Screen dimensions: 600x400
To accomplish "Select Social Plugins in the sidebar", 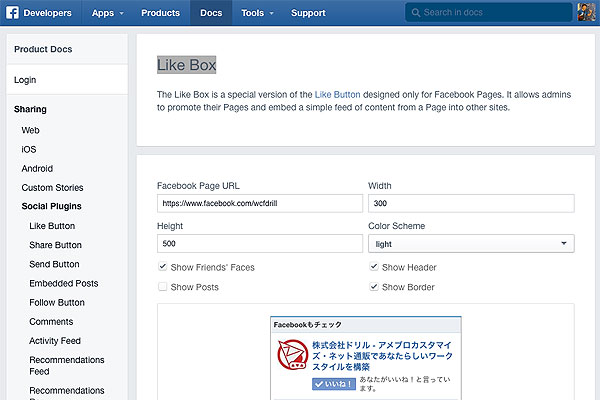I will click(52, 206).
